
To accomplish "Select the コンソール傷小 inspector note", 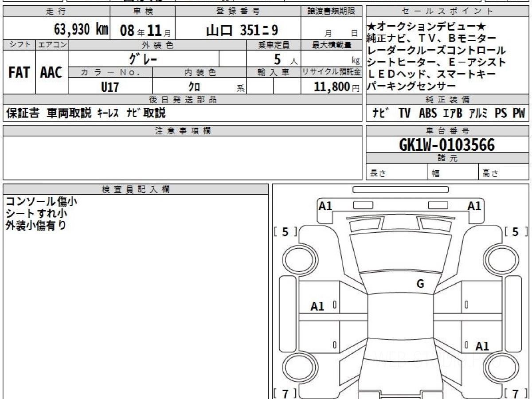I will pyautogui.click(x=41, y=201).
